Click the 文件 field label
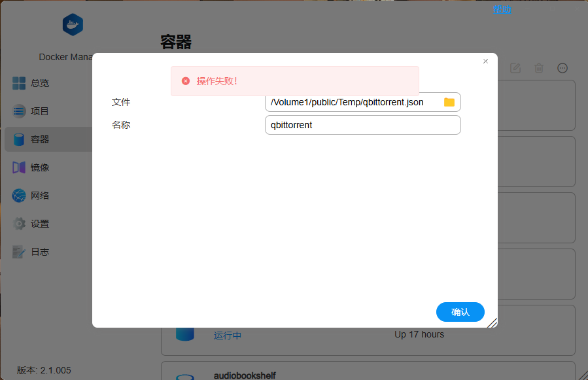Viewport: 588px width, 380px height. (121, 102)
